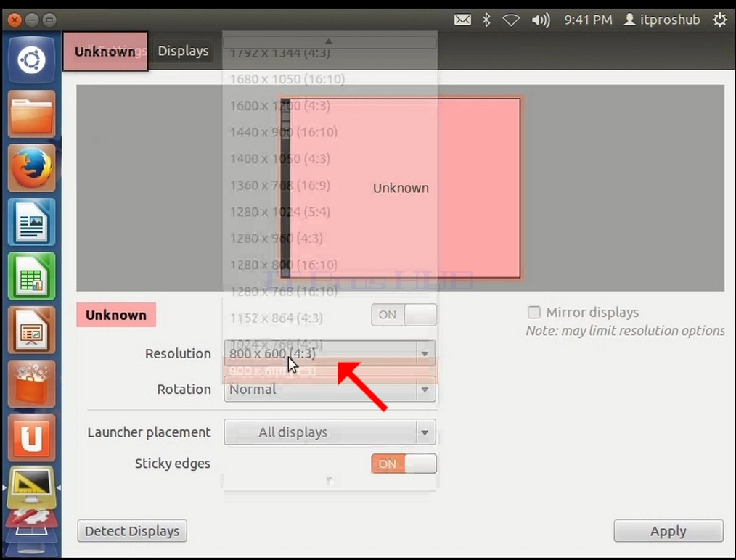Open the itproshub user menu

pos(662,20)
